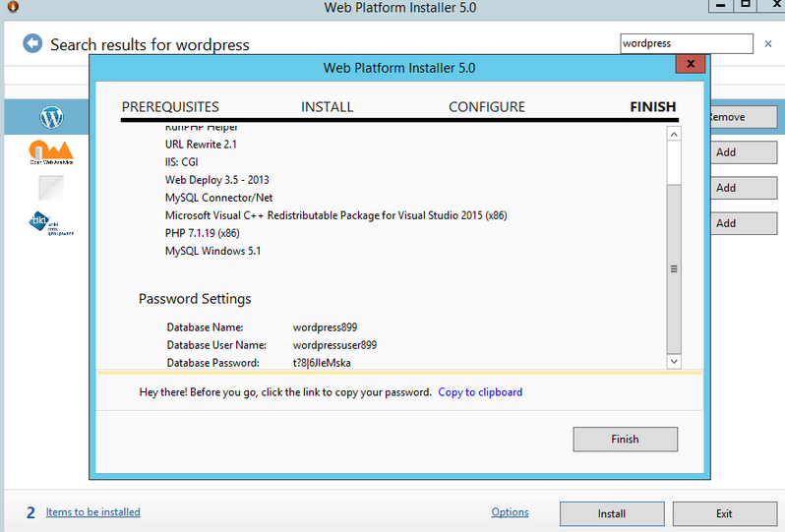Click the Database Name label
This screenshot has width=785, height=532.
(x=205, y=327)
